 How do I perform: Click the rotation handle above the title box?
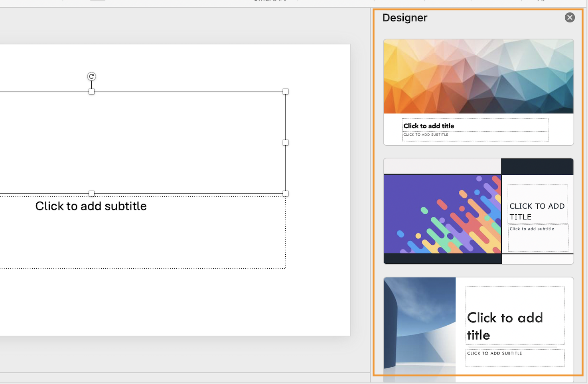point(91,76)
